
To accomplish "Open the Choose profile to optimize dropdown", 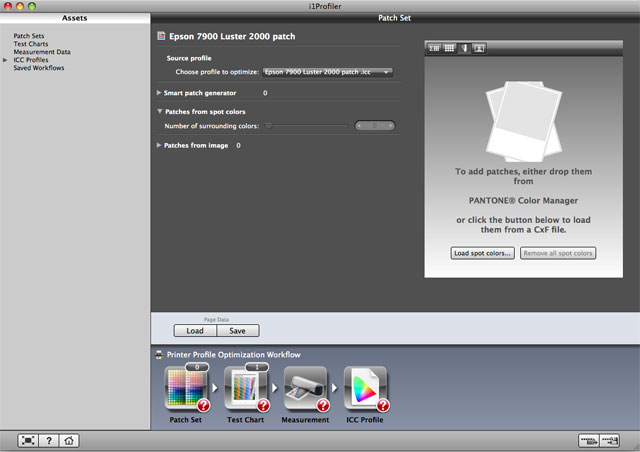I will click(x=327, y=72).
